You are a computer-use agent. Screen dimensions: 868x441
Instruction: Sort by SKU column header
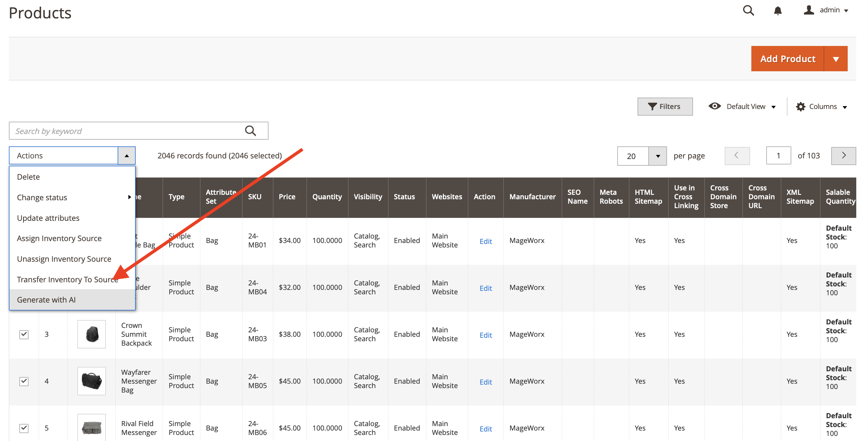257,197
